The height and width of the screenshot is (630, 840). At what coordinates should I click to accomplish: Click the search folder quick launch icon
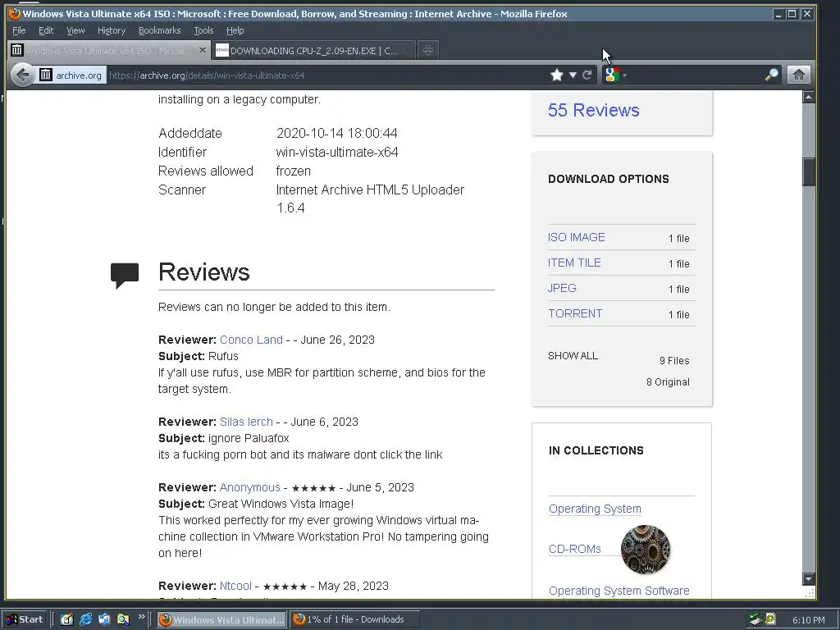123,619
